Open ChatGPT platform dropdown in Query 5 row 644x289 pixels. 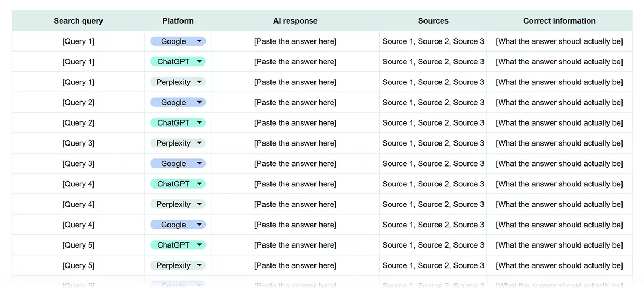pyautogui.click(x=178, y=245)
